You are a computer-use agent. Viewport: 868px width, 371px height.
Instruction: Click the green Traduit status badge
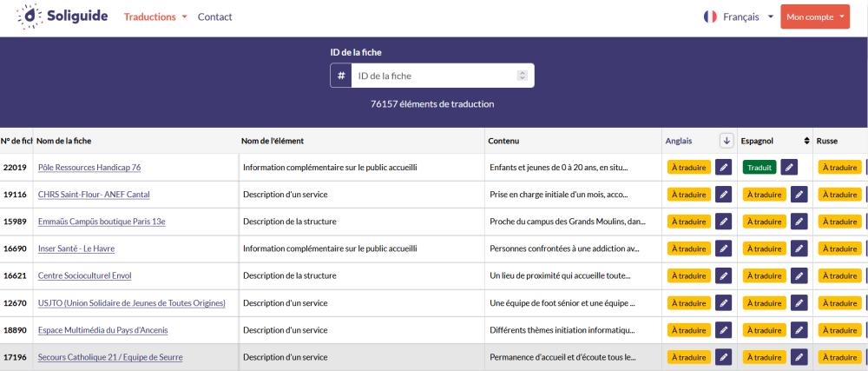759,168
